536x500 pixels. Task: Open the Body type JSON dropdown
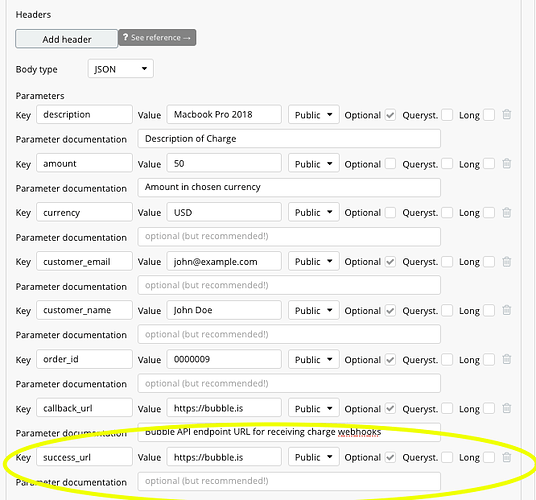(121, 69)
